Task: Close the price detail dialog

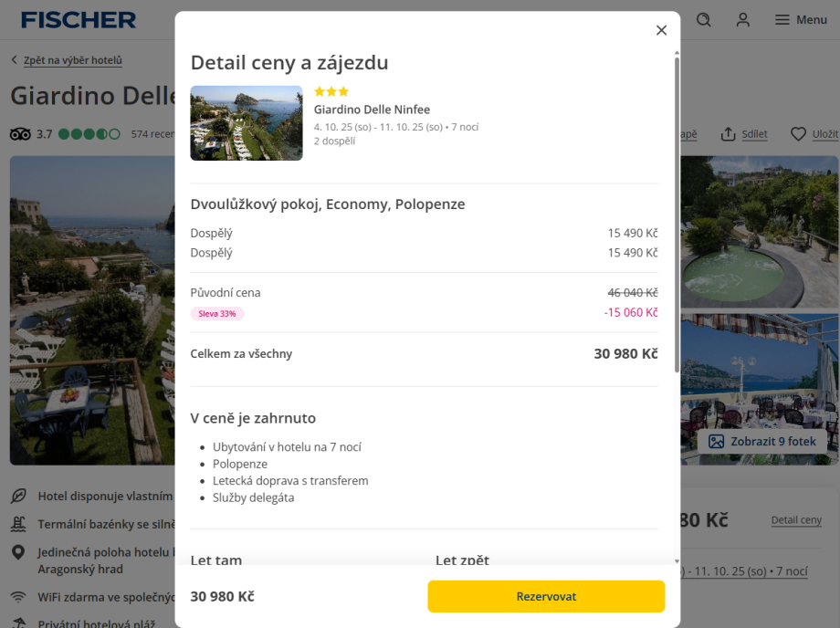Action: pyautogui.click(x=661, y=30)
